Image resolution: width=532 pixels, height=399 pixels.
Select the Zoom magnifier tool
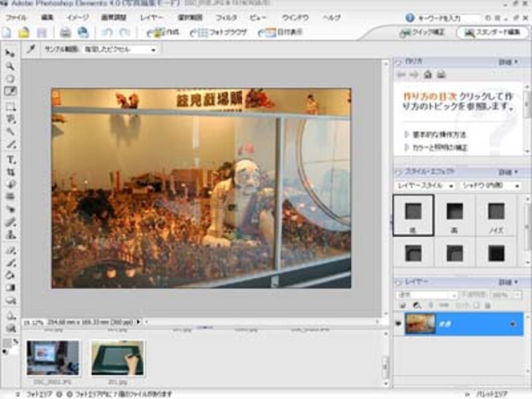[x=11, y=66]
